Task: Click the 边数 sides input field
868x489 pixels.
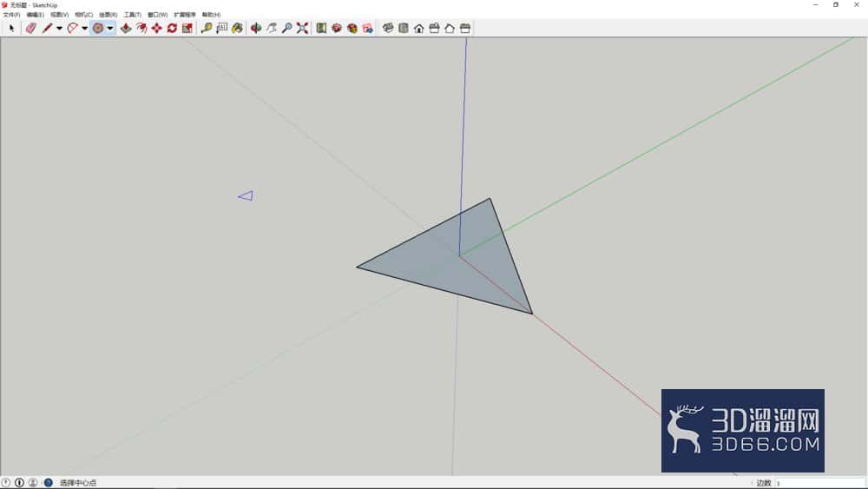Action: click(820, 483)
